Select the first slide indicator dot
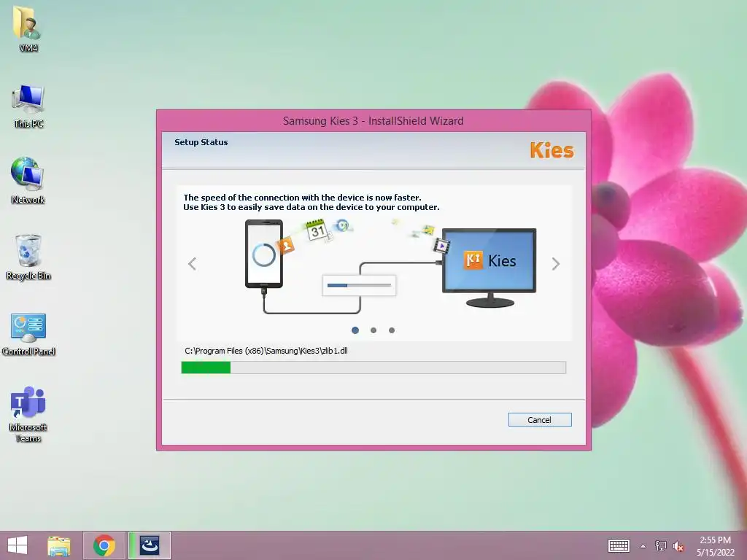The height and width of the screenshot is (560, 747). pyautogui.click(x=355, y=330)
